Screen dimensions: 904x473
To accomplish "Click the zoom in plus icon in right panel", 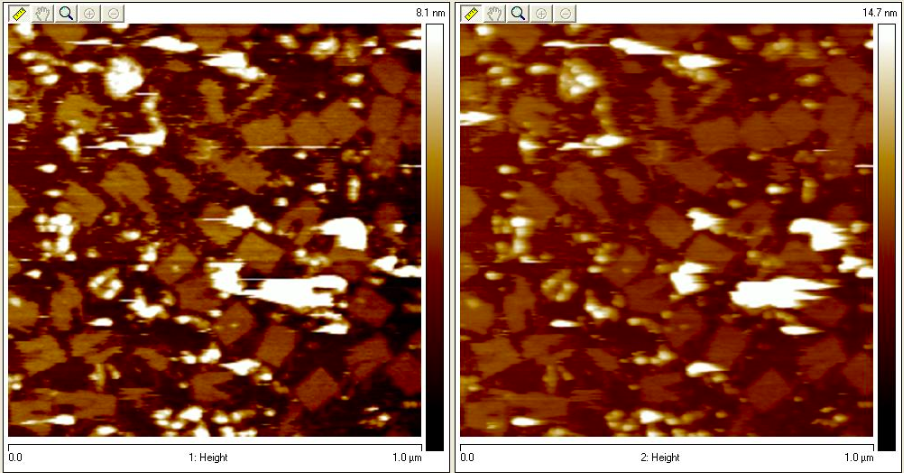I will pyautogui.click(x=542, y=13).
